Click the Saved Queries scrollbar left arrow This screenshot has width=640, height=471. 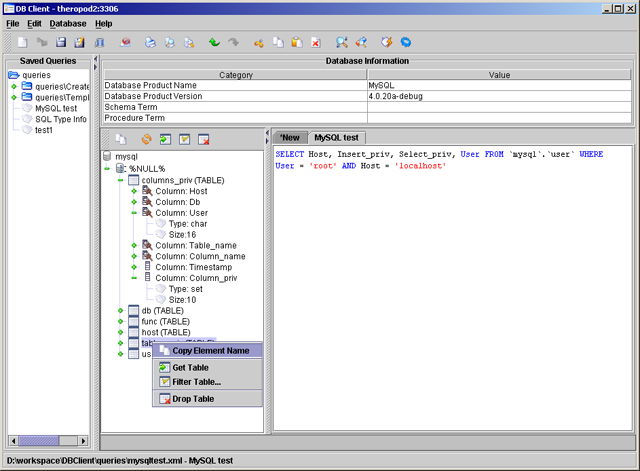tap(13, 441)
